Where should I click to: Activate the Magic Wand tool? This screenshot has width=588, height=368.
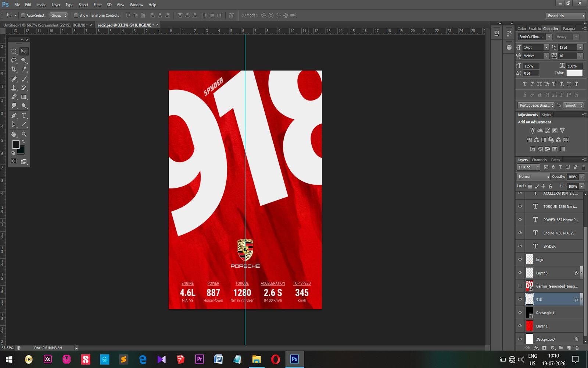[24, 60]
